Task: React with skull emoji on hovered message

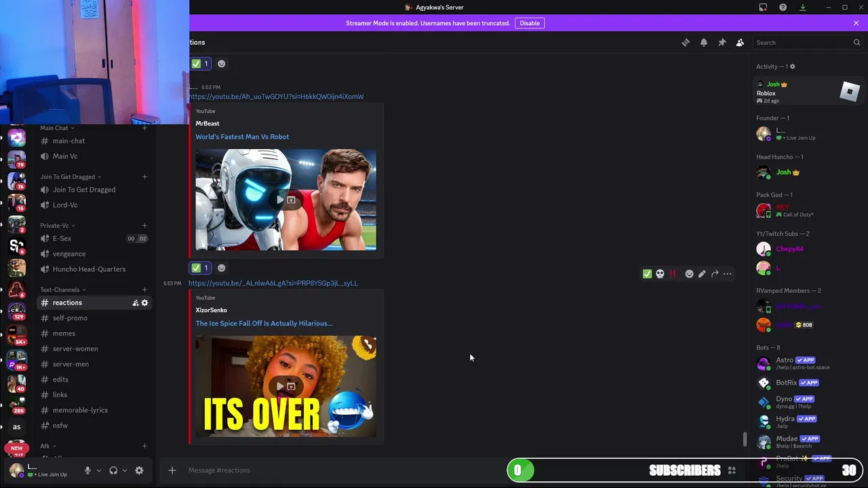Action: click(660, 274)
